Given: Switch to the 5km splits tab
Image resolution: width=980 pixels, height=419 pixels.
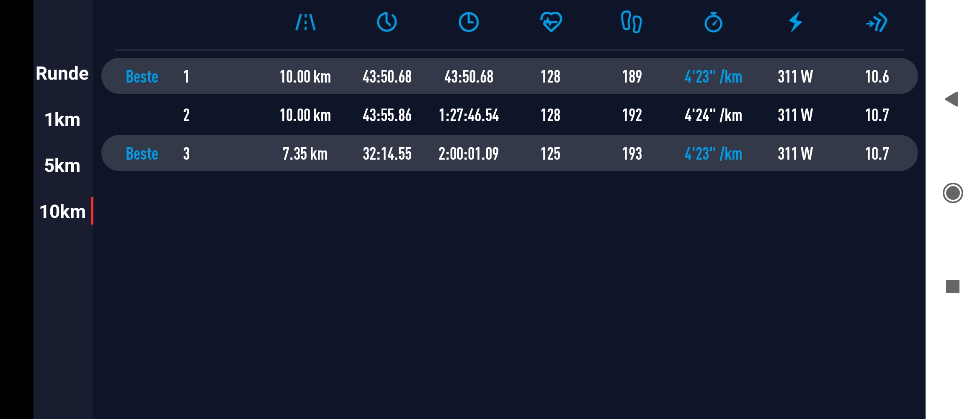Looking at the screenshot, I should click(62, 166).
